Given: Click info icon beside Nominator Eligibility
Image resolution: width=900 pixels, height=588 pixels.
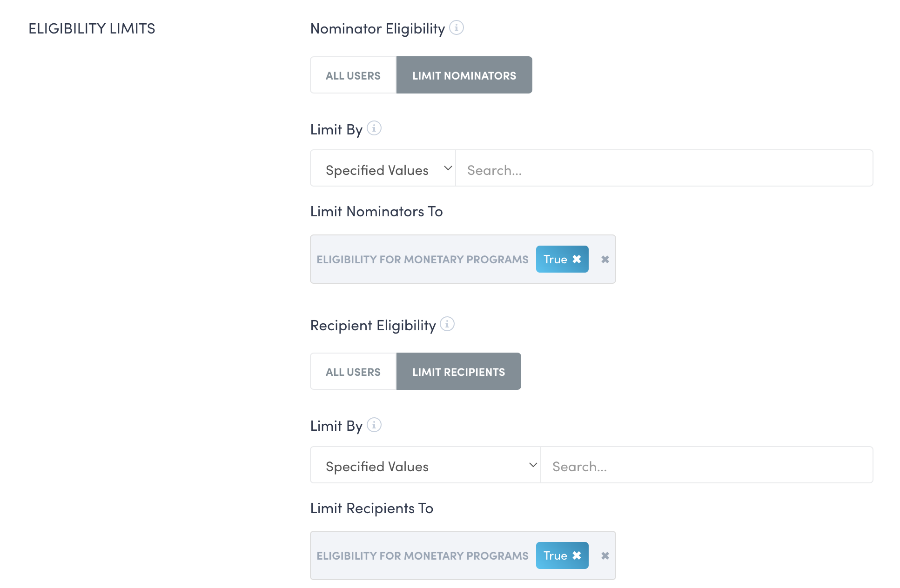Looking at the screenshot, I should click(x=457, y=28).
